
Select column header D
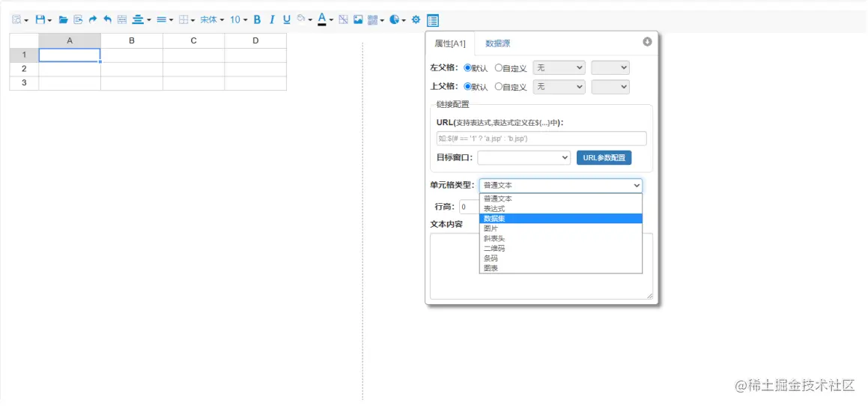point(255,40)
